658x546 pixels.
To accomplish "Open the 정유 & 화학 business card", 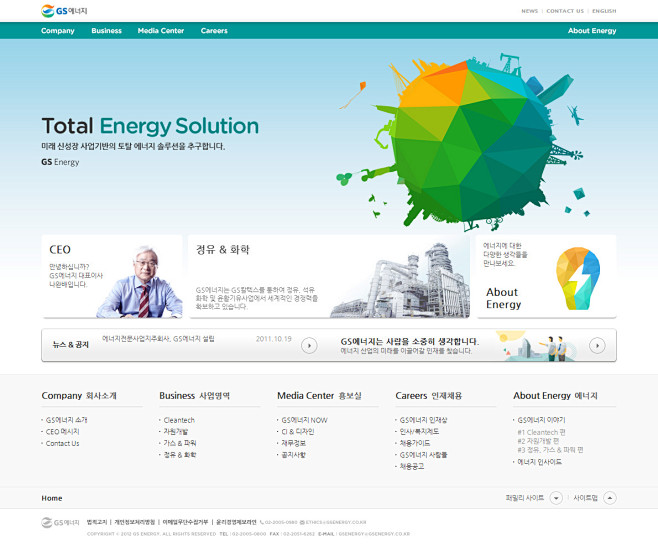I will coord(329,276).
